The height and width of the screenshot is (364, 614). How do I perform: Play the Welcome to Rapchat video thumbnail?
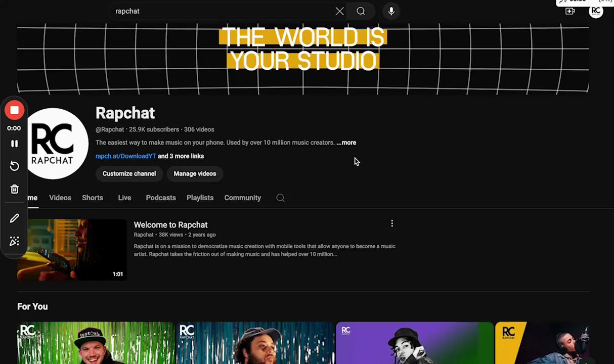pyautogui.click(x=72, y=250)
